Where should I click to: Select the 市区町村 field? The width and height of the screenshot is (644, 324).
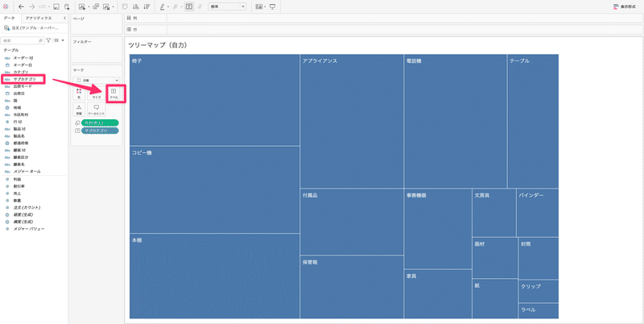(x=21, y=114)
